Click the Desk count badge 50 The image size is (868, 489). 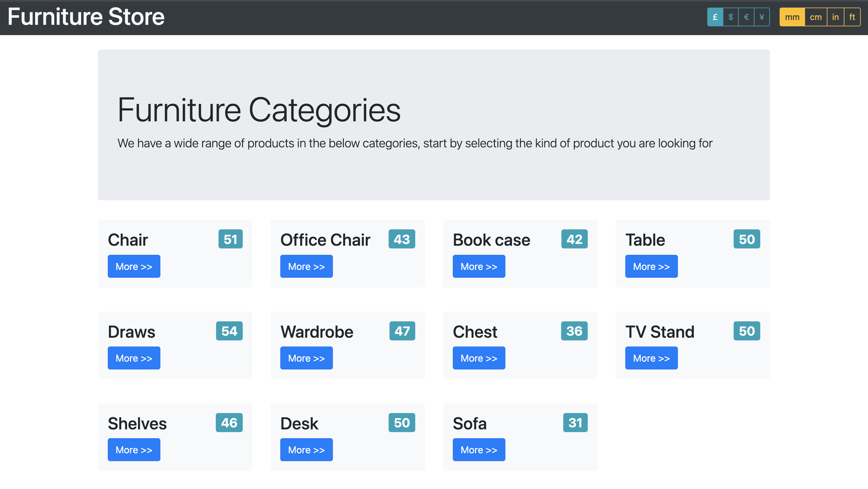402,422
